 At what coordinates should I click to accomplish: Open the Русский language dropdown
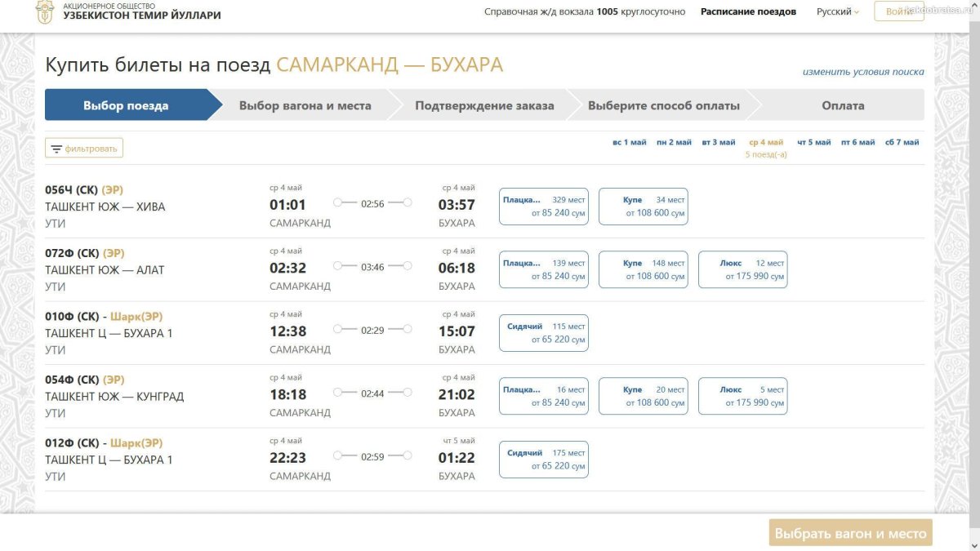[835, 11]
